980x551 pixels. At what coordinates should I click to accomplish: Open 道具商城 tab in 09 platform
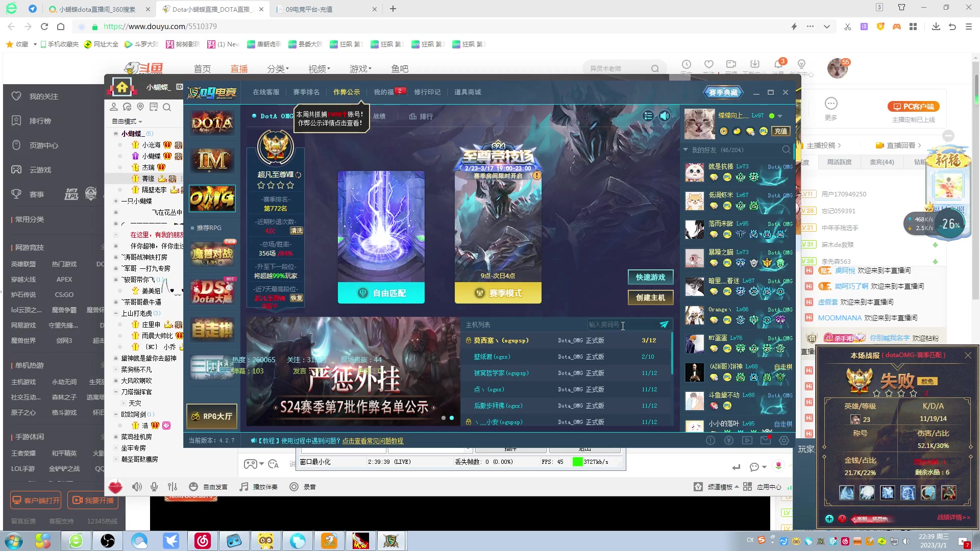[x=468, y=92]
